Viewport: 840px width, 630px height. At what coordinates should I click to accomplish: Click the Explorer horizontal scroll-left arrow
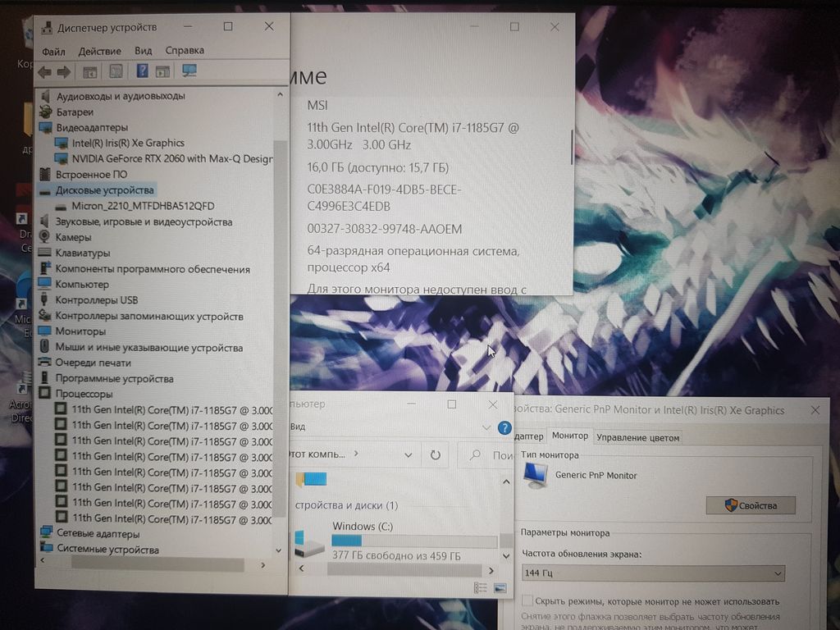click(x=301, y=568)
